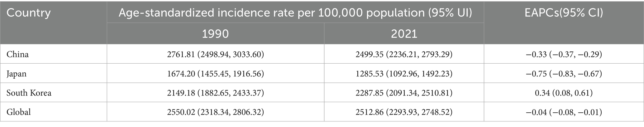Click China's 2021 value 2499.35
This screenshot has height=127, width=644.
(370, 54)
